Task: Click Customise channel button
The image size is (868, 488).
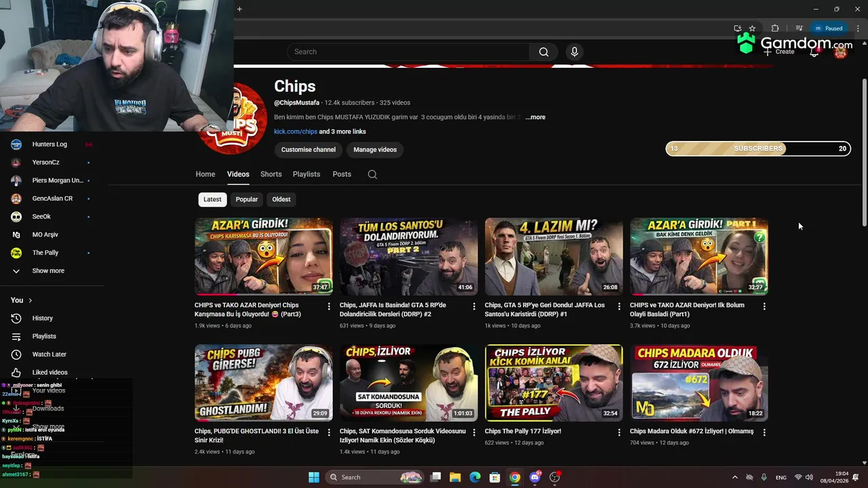Action: [309, 150]
